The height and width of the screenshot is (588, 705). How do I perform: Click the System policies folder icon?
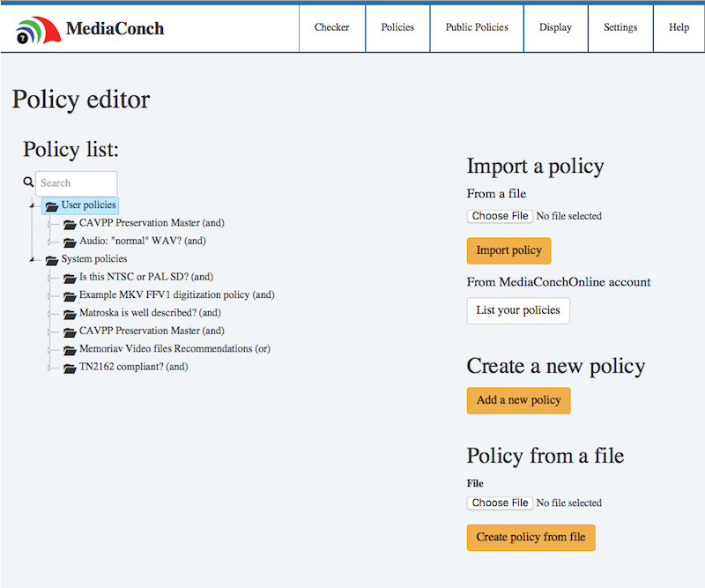(x=51, y=259)
